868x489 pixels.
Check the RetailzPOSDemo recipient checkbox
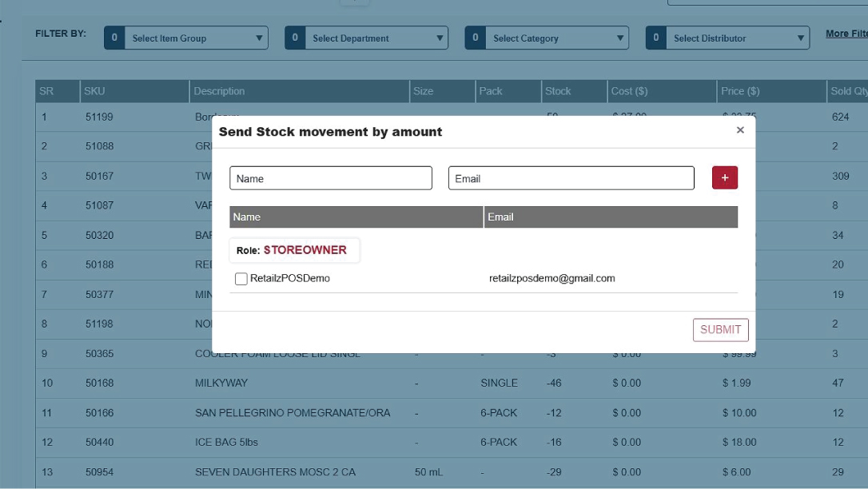tap(241, 279)
